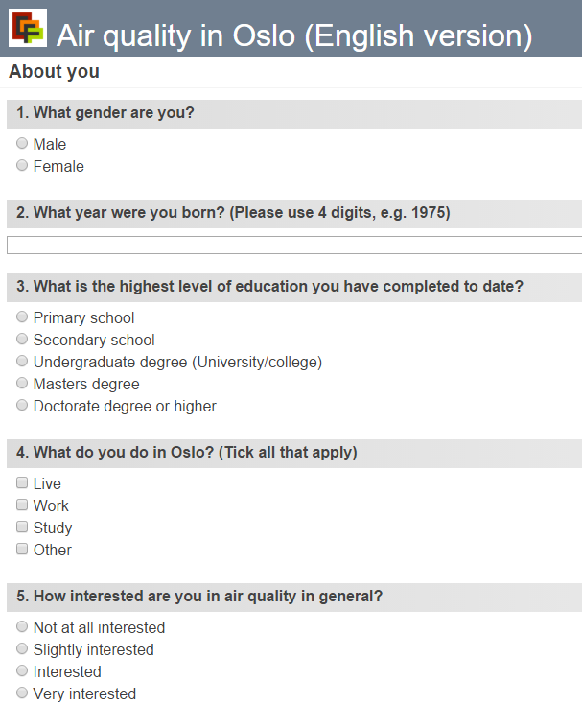Select Not at all interested
The height and width of the screenshot is (728, 582).
pyautogui.click(x=22, y=626)
